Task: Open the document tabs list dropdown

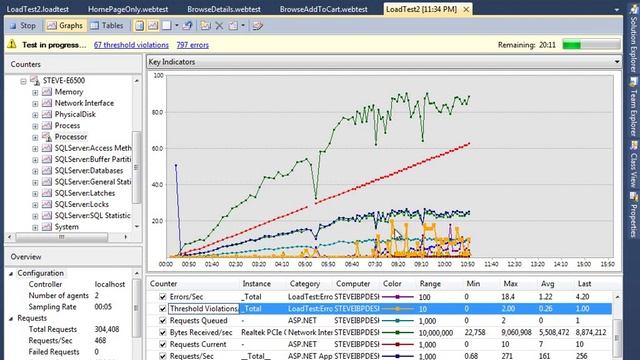Action: coord(616,10)
